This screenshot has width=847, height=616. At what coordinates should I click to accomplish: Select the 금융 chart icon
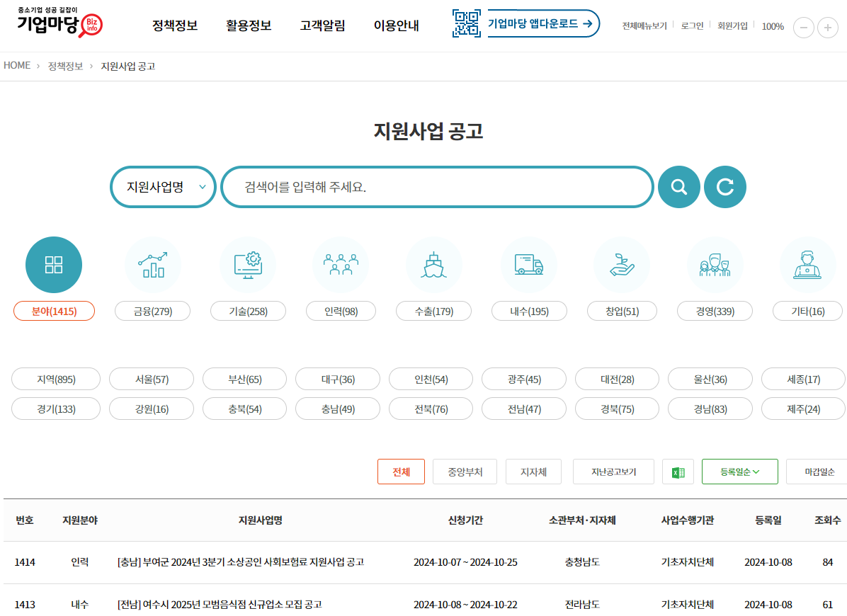point(153,265)
